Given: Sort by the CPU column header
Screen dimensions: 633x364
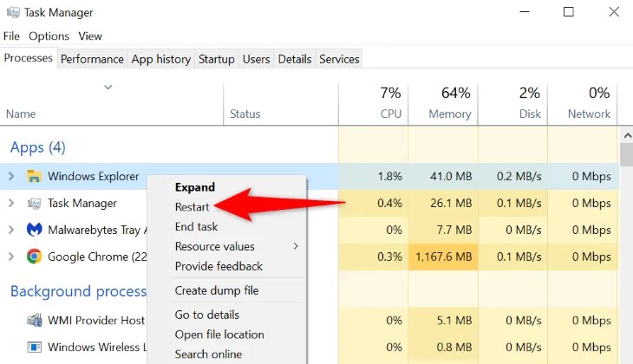Looking at the screenshot, I should point(374,104).
